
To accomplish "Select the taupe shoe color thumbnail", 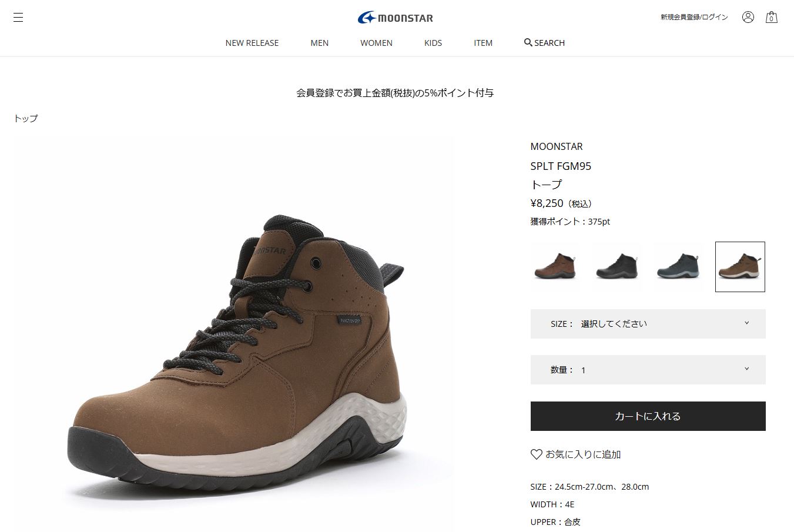I will click(x=740, y=266).
